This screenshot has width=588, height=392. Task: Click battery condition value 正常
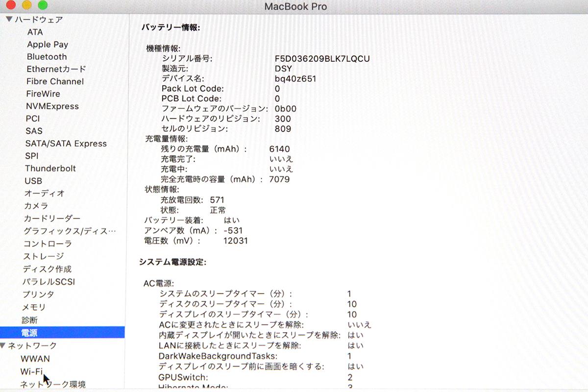218,210
